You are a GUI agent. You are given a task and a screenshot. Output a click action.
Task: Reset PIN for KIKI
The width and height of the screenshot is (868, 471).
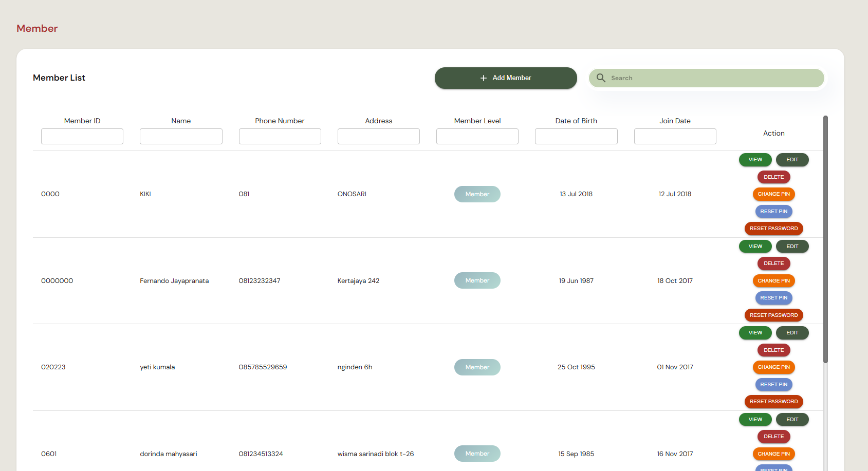click(774, 212)
